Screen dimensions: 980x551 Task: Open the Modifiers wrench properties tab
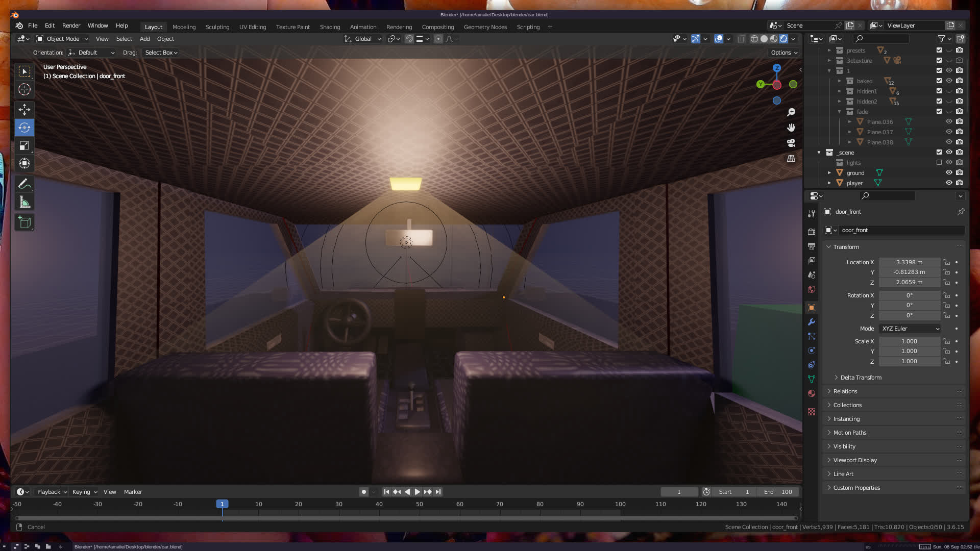coord(812,322)
